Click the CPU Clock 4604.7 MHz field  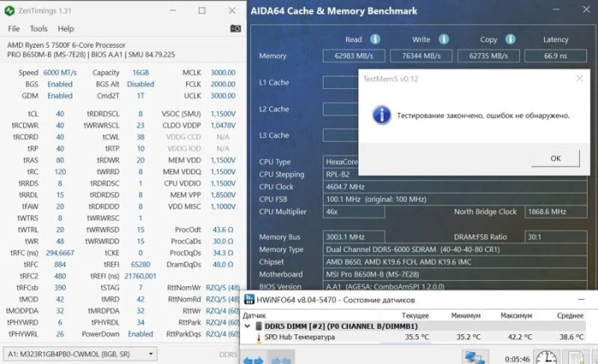coord(454,186)
